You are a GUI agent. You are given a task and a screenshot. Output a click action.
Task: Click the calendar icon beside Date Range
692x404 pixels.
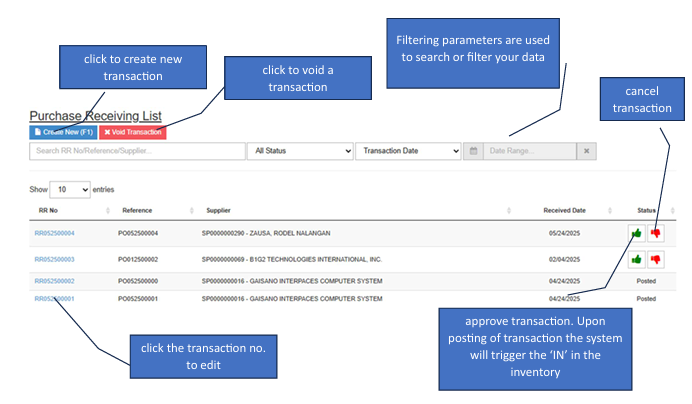pos(473,151)
